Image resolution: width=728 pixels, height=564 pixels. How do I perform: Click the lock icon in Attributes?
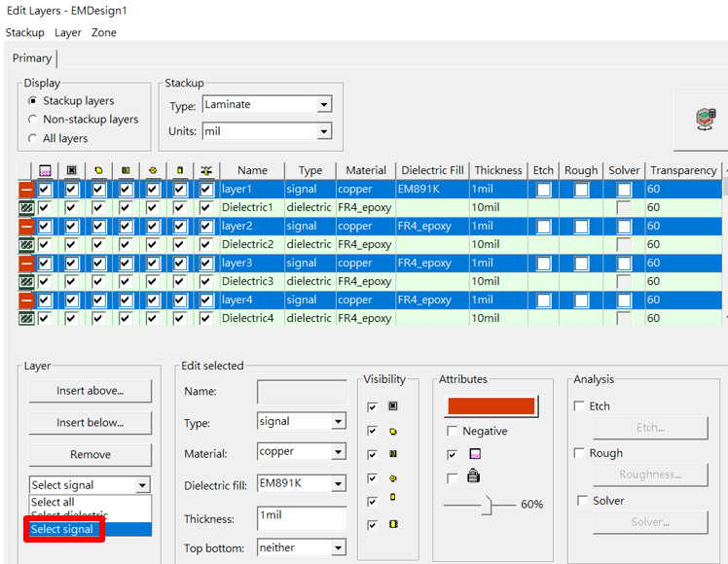pos(474,476)
